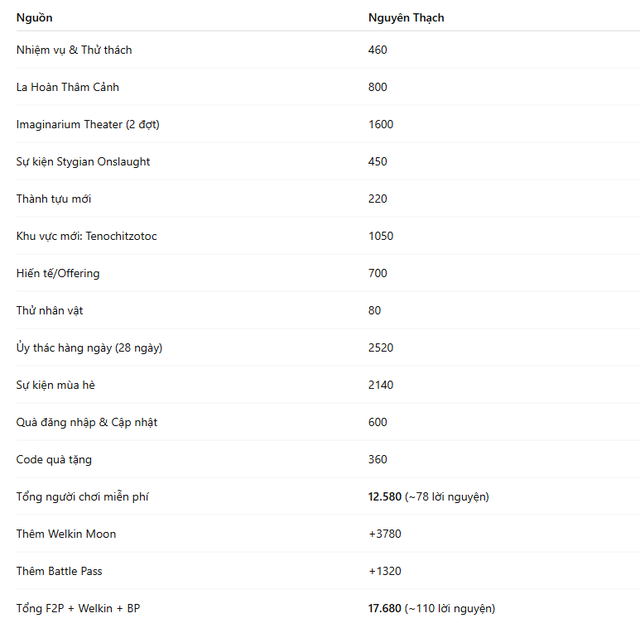640x623 pixels.
Task: Click "Sự kiện Stygian Onslaught" entry
Action: pyautogui.click(x=83, y=162)
